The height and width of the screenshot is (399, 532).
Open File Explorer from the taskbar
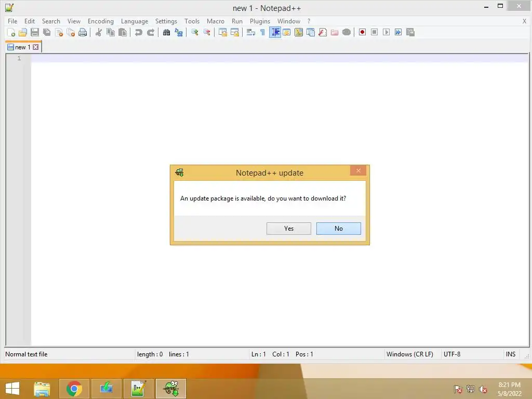click(x=42, y=389)
